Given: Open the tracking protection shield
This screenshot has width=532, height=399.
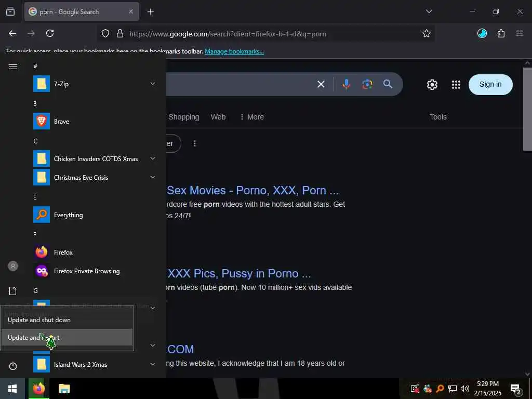Looking at the screenshot, I should pyautogui.click(x=105, y=34).
